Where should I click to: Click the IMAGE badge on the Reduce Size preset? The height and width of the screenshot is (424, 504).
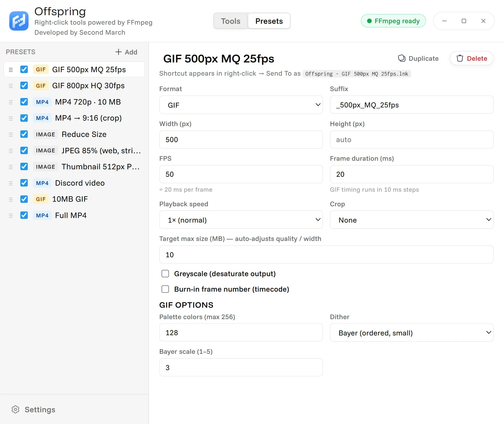[x=46, y=134]
